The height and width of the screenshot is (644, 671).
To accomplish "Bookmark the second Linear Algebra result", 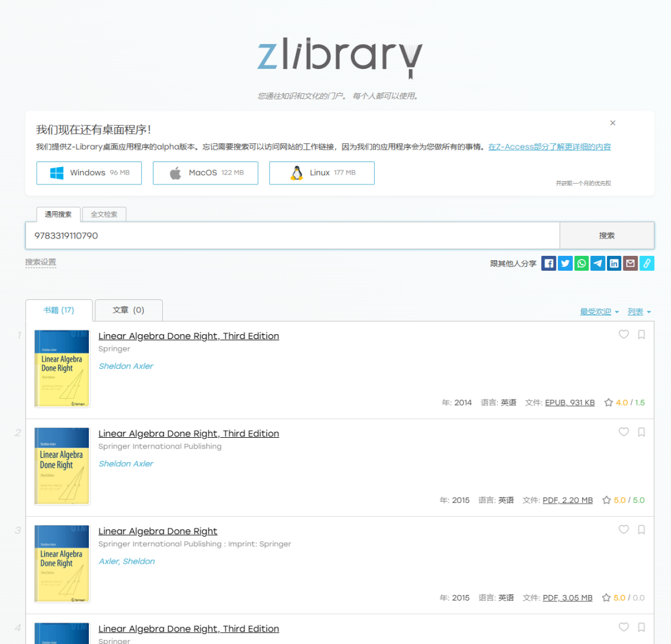I will point(642,432).
